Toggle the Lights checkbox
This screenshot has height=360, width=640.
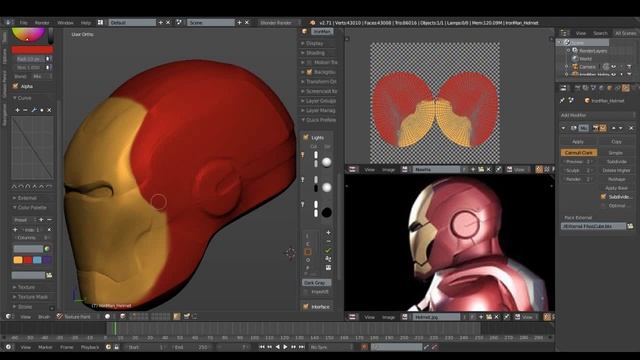click(306, 138)
